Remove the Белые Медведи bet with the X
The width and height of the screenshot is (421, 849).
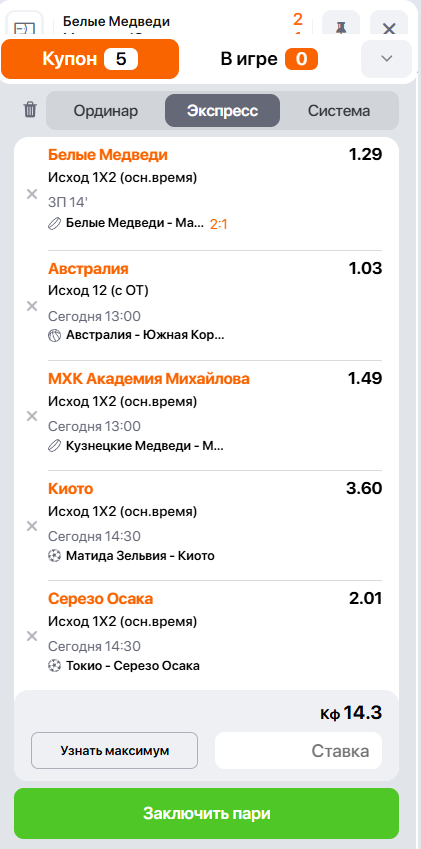point(32,194)
